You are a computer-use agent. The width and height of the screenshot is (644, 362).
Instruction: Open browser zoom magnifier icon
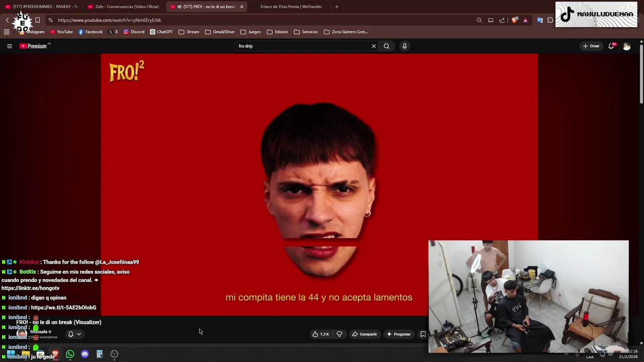(479, 20)
